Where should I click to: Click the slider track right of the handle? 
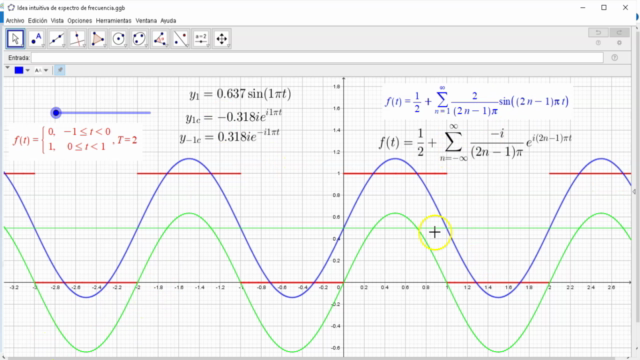(106, 113)
